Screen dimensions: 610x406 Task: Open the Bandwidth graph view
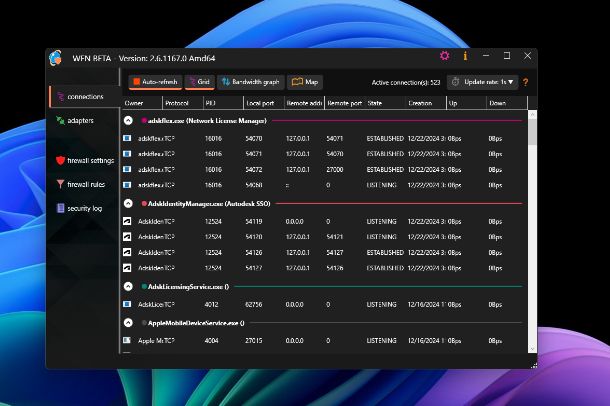tap(251, 82)
